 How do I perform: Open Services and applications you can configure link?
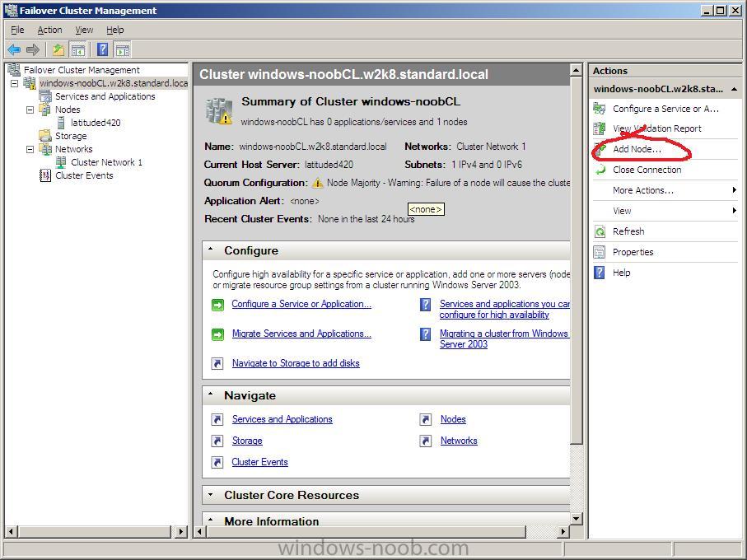click(x=505, y=309)
